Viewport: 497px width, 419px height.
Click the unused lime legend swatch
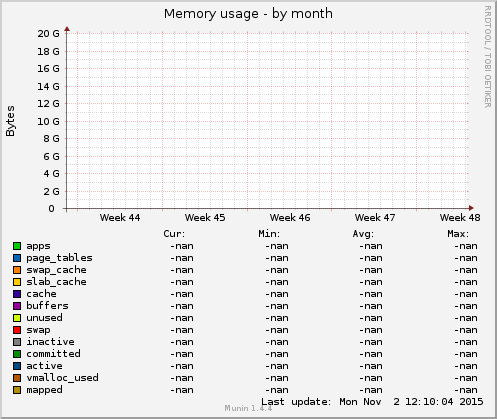pos(17,318)
